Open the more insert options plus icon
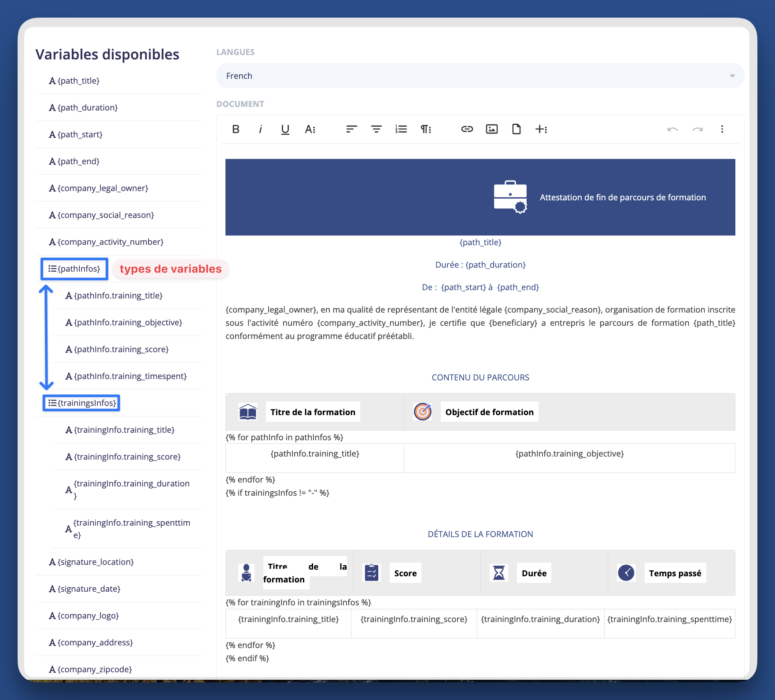Viewport: 775px width, 700px height. (x=541, y=129)
